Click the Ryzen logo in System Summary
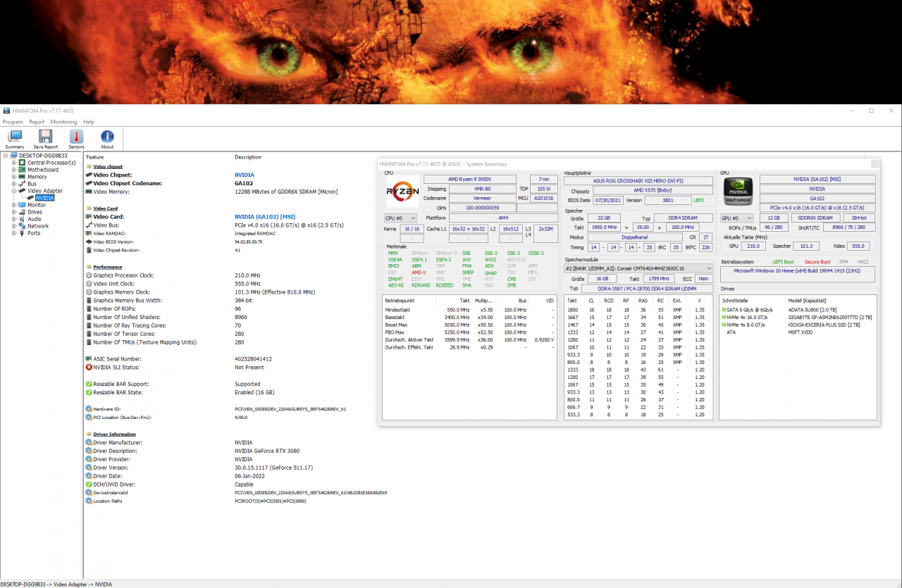The image size is (902, 588). (402, 190)
